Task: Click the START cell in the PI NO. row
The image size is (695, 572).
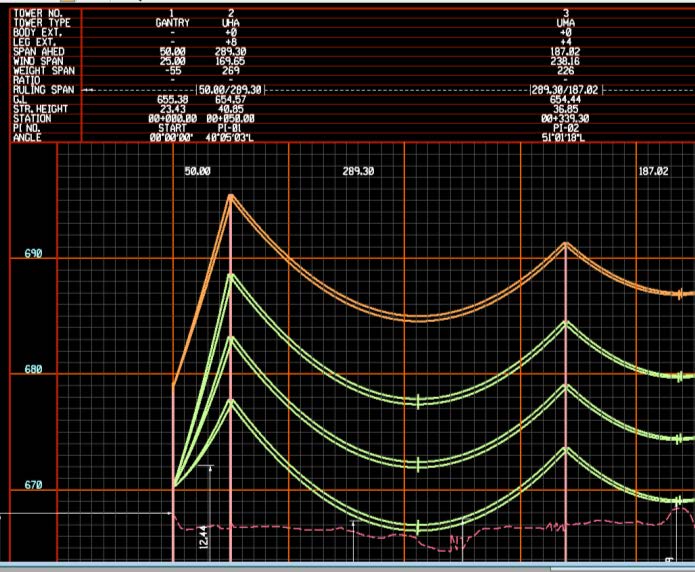Action: [x=172, y=128]
